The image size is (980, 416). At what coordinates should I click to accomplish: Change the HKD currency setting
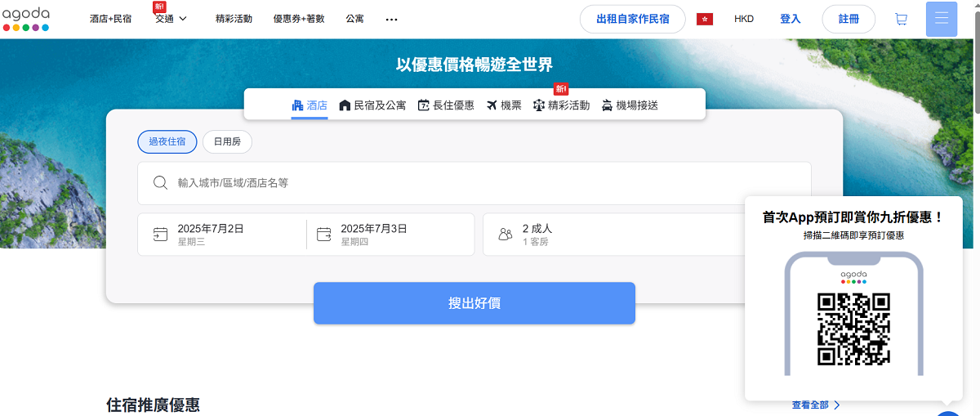tap(743, 19)
